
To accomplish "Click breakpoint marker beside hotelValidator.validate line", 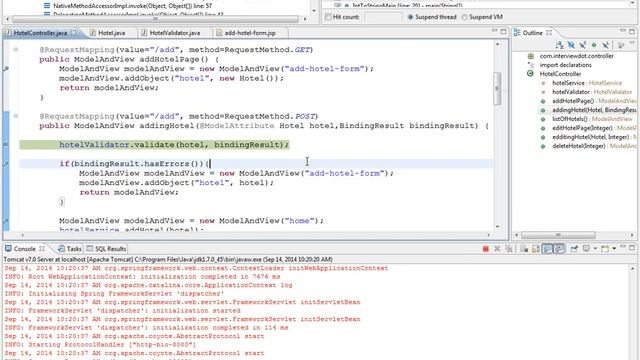I will (6, 144).
